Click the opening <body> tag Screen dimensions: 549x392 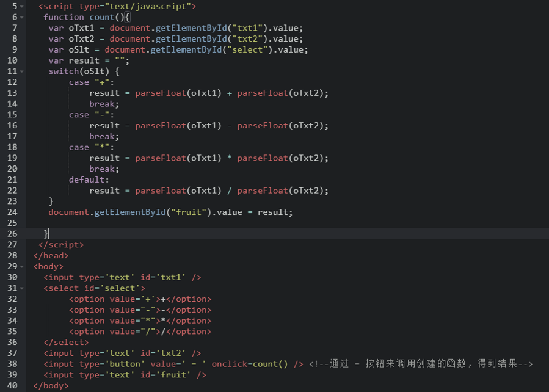click(48, 267)
